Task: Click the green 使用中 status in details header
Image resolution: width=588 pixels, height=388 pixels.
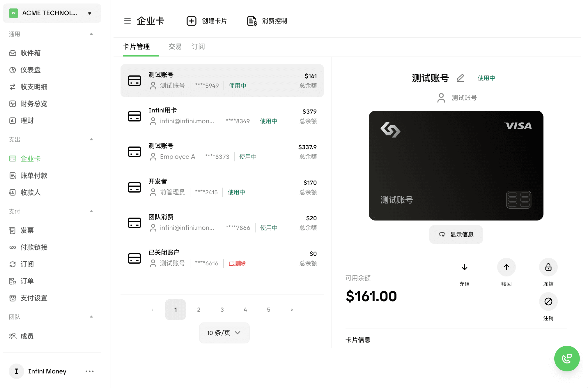Action: tap(486, 78)
